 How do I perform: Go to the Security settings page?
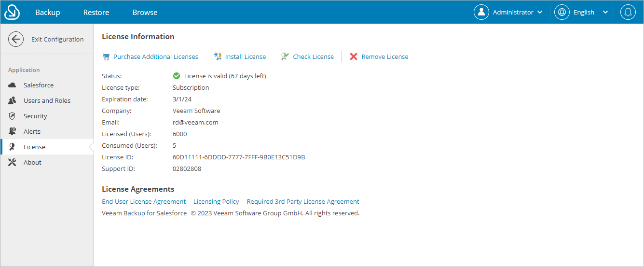point(47,116)
